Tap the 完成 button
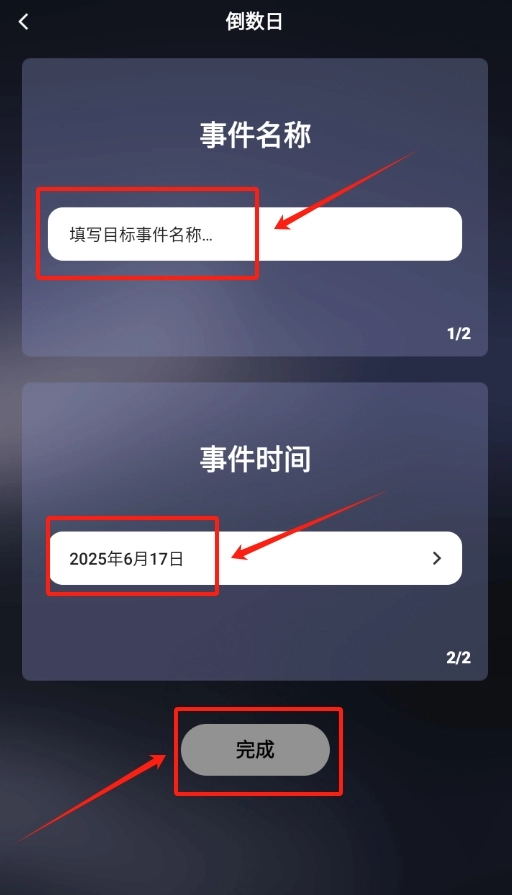This screenshot has height=895, width=512. pyautogui.click(x=255, y=749)
